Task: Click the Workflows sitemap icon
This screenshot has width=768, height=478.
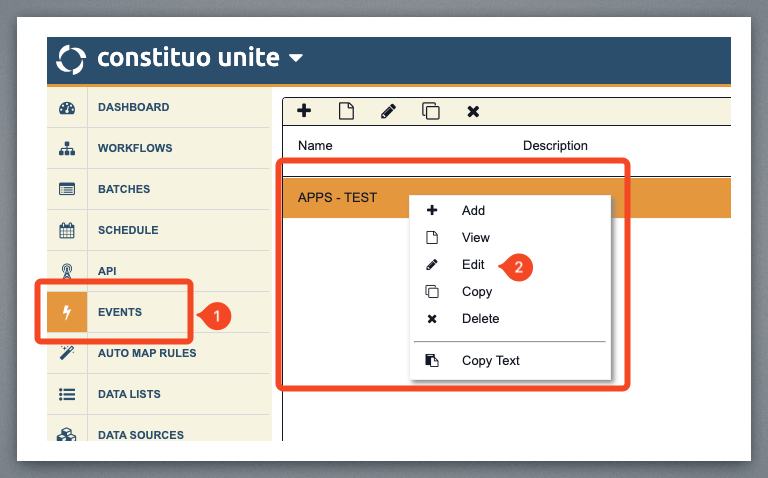Action: [x=67, y=149]
